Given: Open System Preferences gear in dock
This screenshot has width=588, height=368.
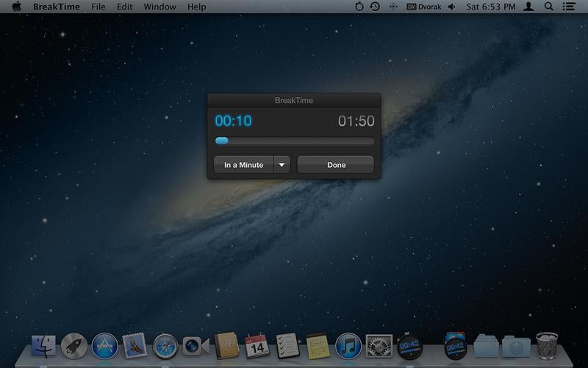Looking at the screenshot, I should [x=379, y=345].
